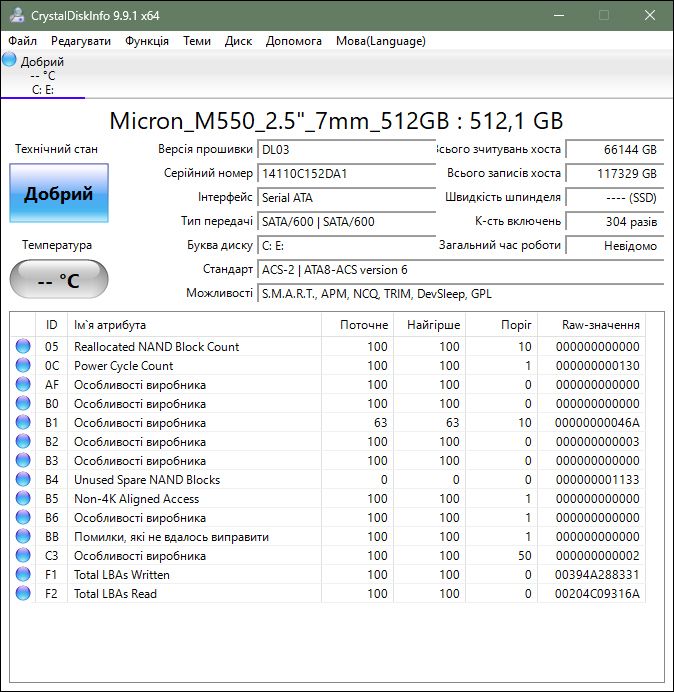Image resolution: width=674 pixels, height=692 pixels.
Task: Click the total working time value Невідомо
Action: tap(615, 245)
